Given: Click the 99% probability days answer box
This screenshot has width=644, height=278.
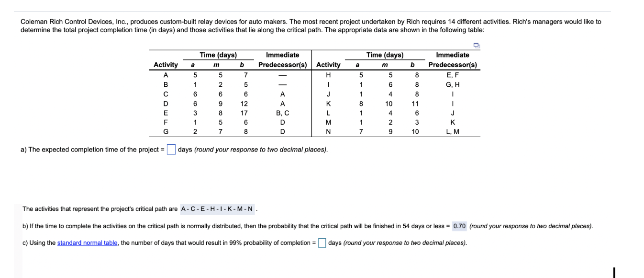Looking at the screenshot, I should coord(322,243).
